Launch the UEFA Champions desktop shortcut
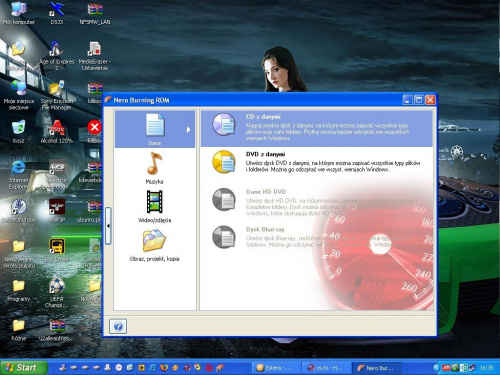The width and height of the screenshot is (500, 375). point(57,293)
